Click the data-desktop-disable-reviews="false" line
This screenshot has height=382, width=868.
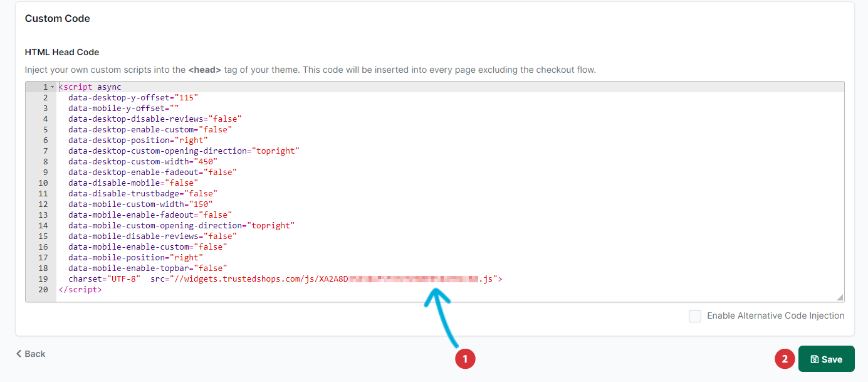155,119
